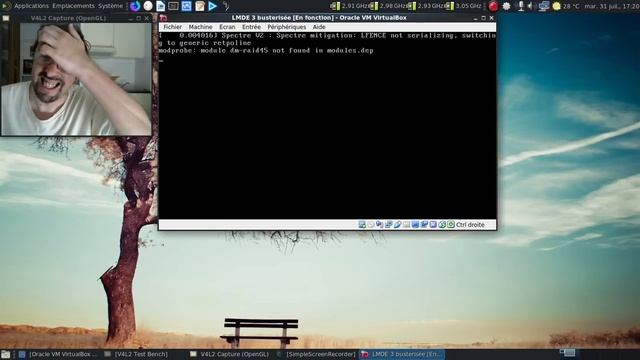Click the speaker volume tray icon
Viewport: 640px width, 360px height.
(530, 6)
